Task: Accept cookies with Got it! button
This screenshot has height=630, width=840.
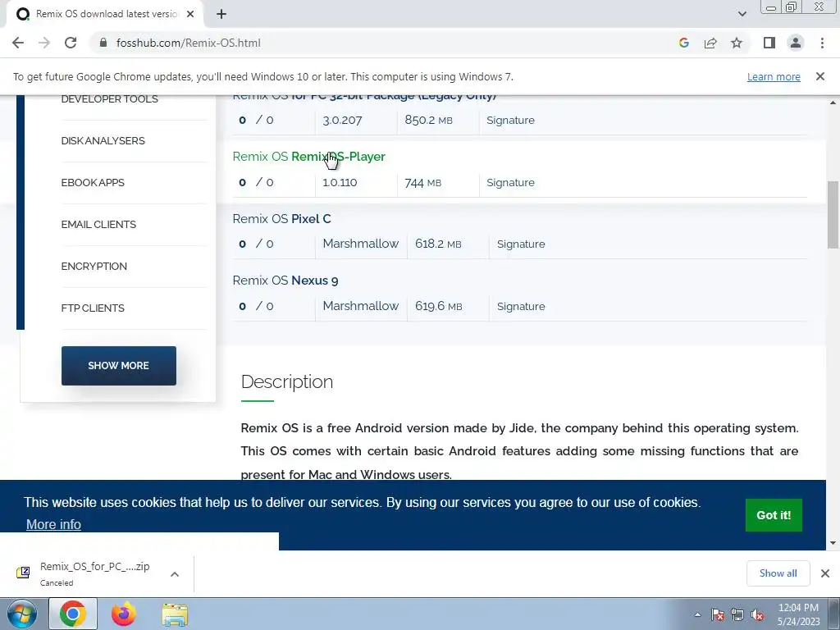Action: [x=774, y=515]
